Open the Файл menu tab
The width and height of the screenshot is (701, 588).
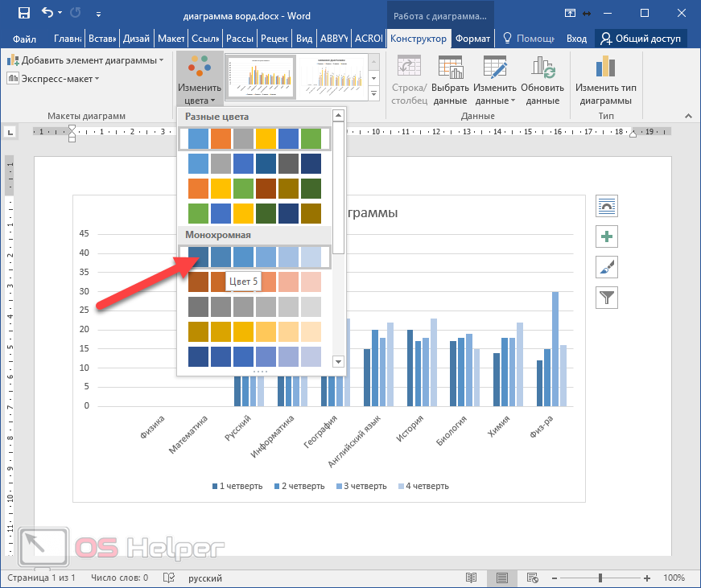point(24,39)
